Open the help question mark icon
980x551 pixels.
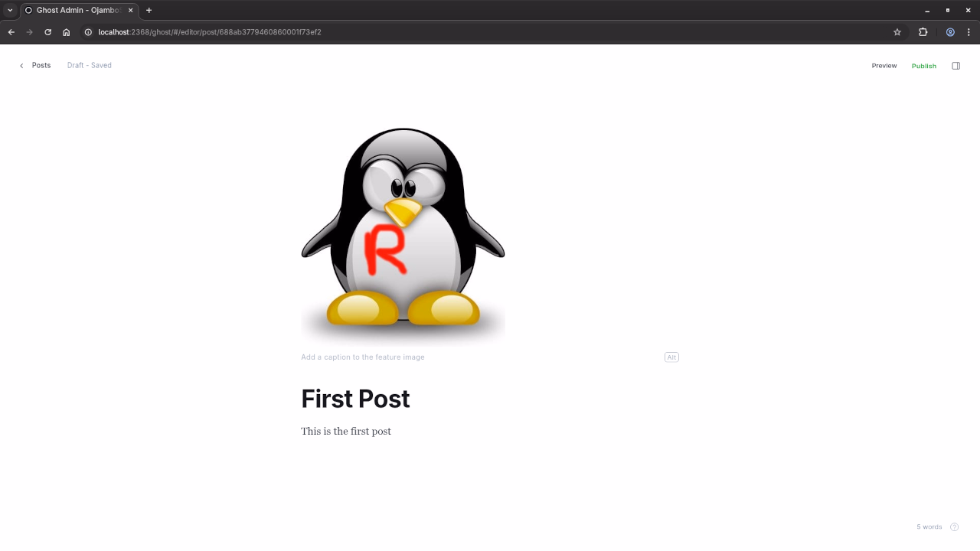point(954,527)
